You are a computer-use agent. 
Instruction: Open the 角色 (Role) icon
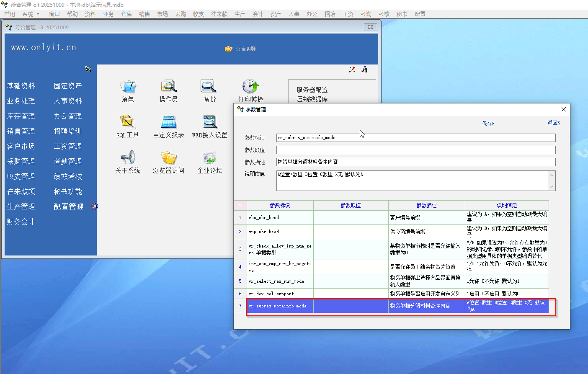pos(128,87)
